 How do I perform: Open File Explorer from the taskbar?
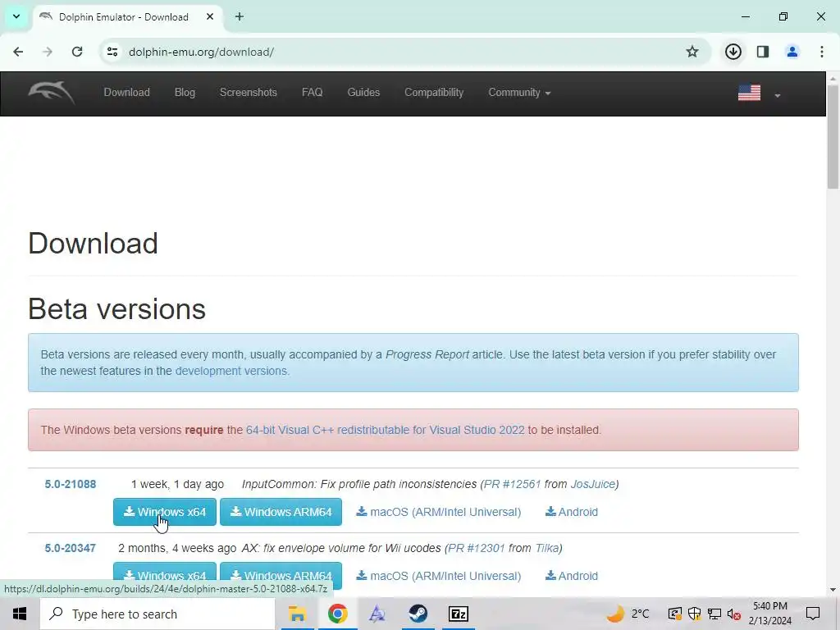297,614
